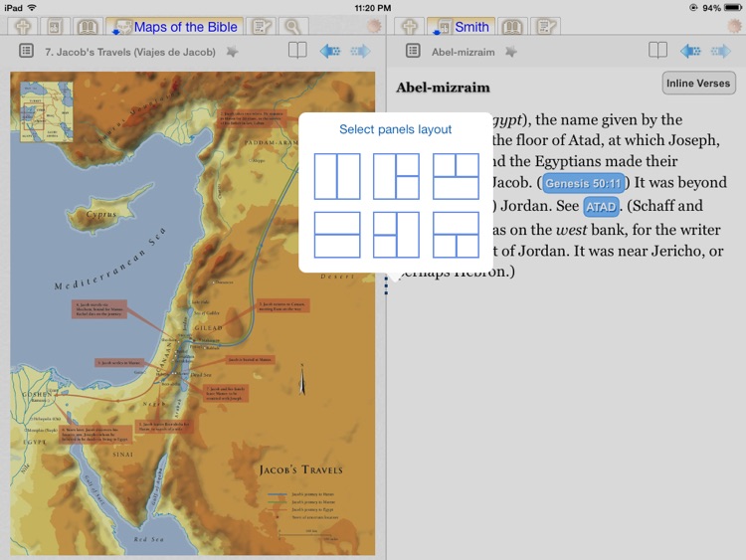The width and height of the screenshot is (746, 560).
Task: Choose two top panels over one bottom layout
Action: click(456, 176)
